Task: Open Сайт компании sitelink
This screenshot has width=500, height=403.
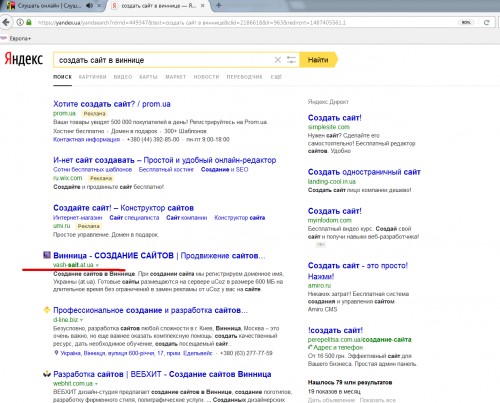Action: click(x=187, y=218)
